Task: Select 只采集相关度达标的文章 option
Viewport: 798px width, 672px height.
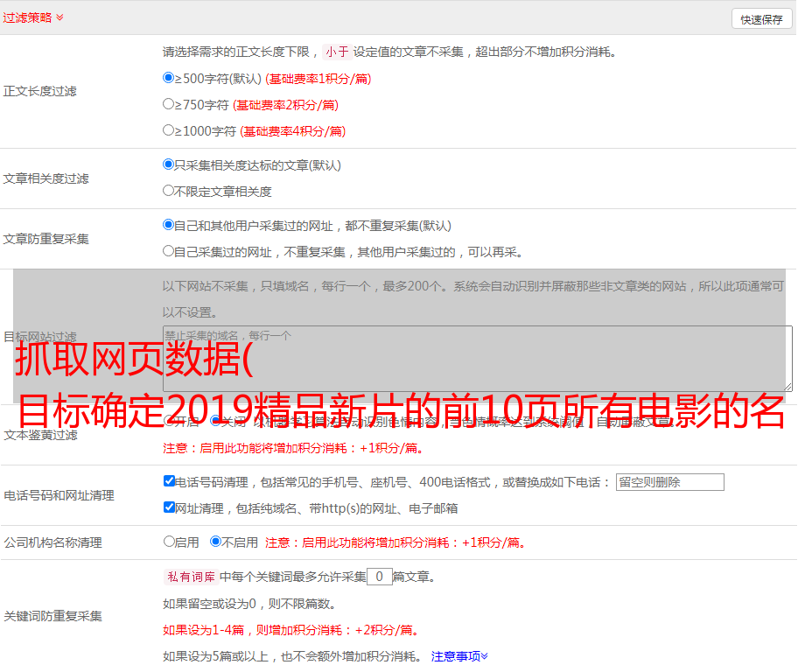Action: click(x=169, y=164)
